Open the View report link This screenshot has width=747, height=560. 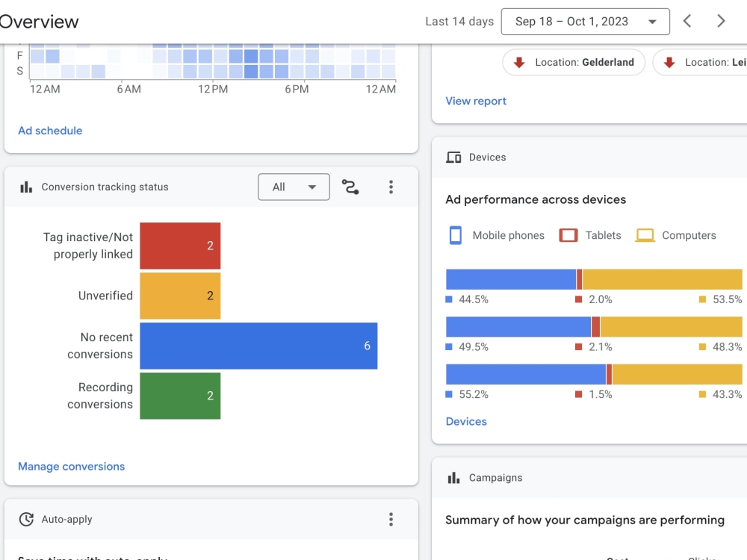[475, 101]
